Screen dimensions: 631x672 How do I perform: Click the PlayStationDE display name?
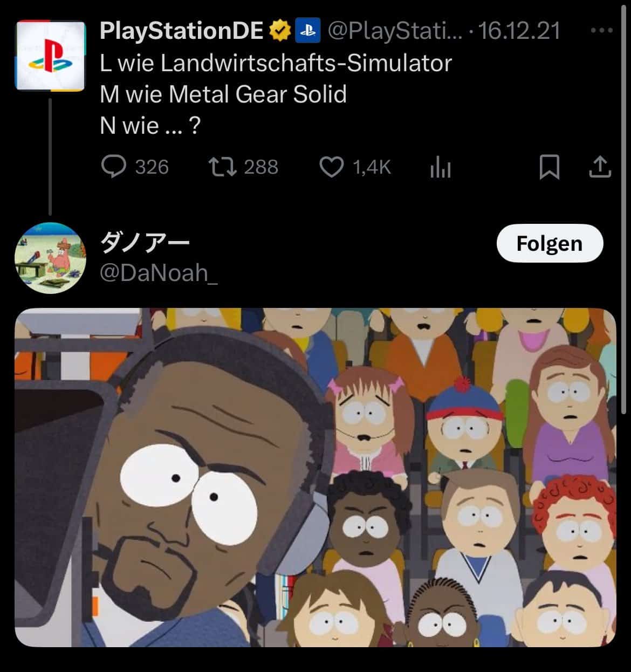[182, 31]
